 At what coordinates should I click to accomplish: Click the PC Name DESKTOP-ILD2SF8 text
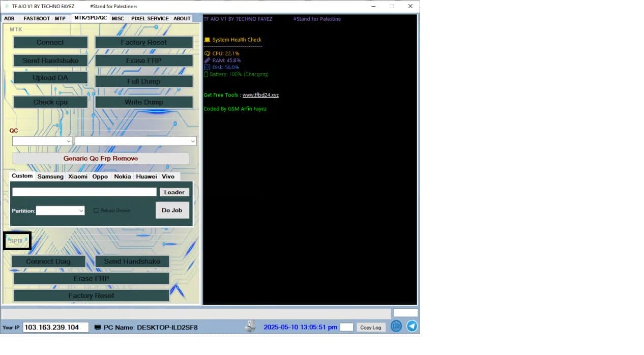pos(151,328)
